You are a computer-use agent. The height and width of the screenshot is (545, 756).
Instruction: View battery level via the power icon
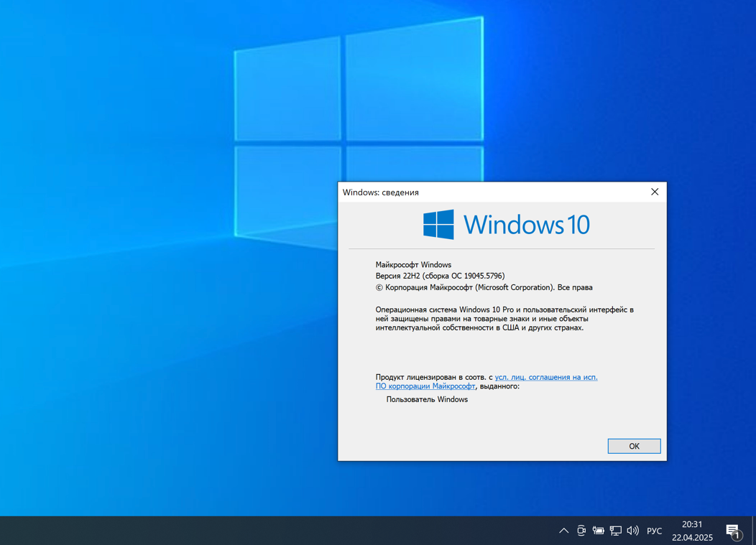pyautogui.click(x=597, y=530)
